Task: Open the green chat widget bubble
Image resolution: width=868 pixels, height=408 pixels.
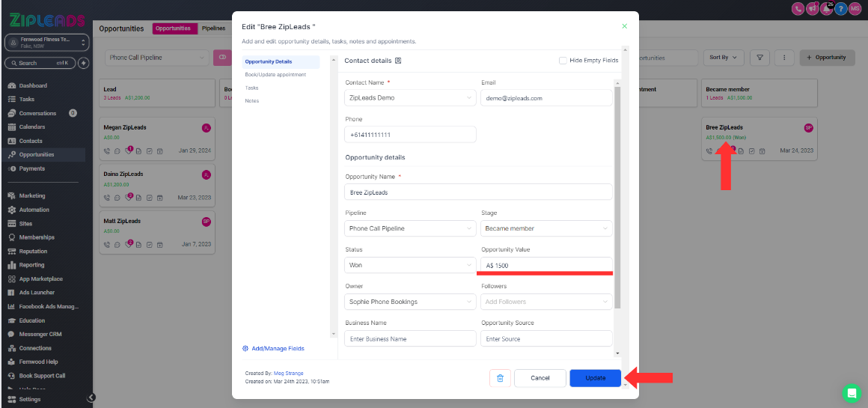Action: pyautogui.click(x=852, y=393)
